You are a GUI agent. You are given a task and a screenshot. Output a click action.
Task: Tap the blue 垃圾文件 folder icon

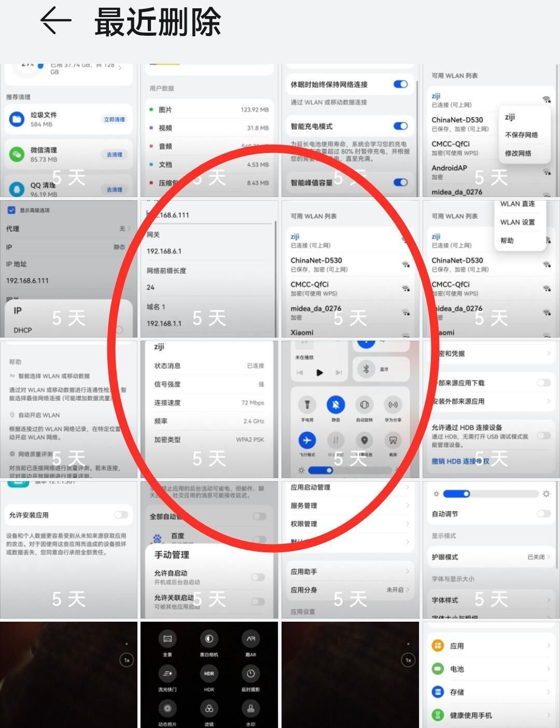coord(17,119)
